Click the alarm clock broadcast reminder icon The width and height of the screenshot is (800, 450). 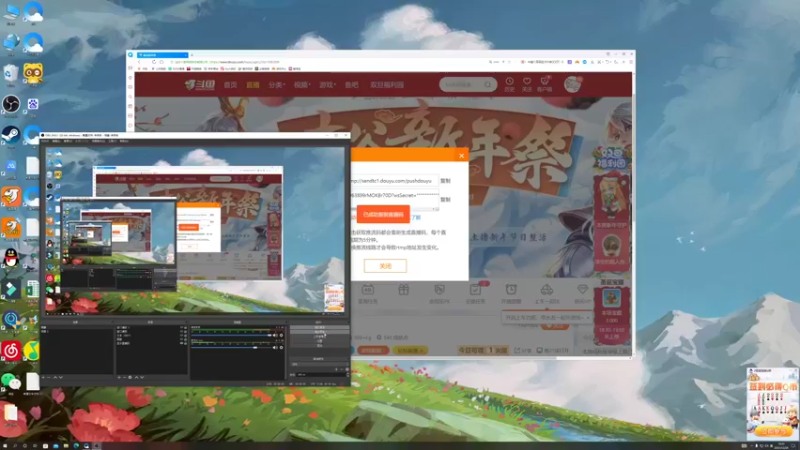pyautogui.click(x=511, y=290)
